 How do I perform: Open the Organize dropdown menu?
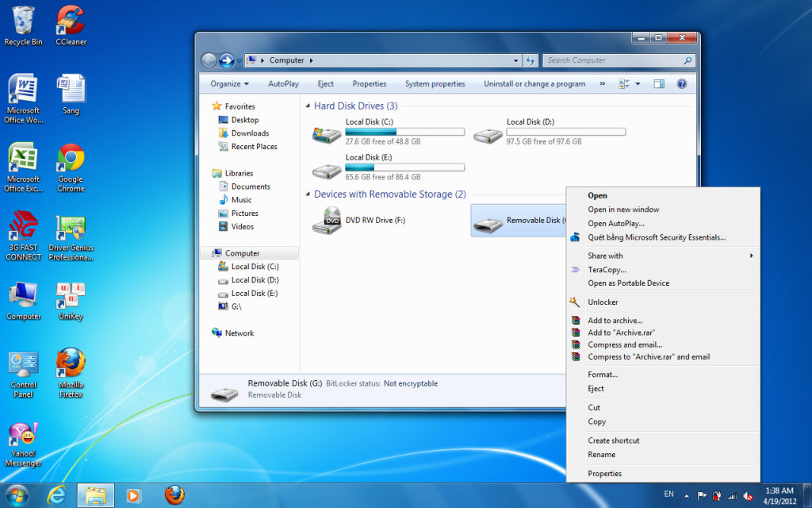coord(229,83)
